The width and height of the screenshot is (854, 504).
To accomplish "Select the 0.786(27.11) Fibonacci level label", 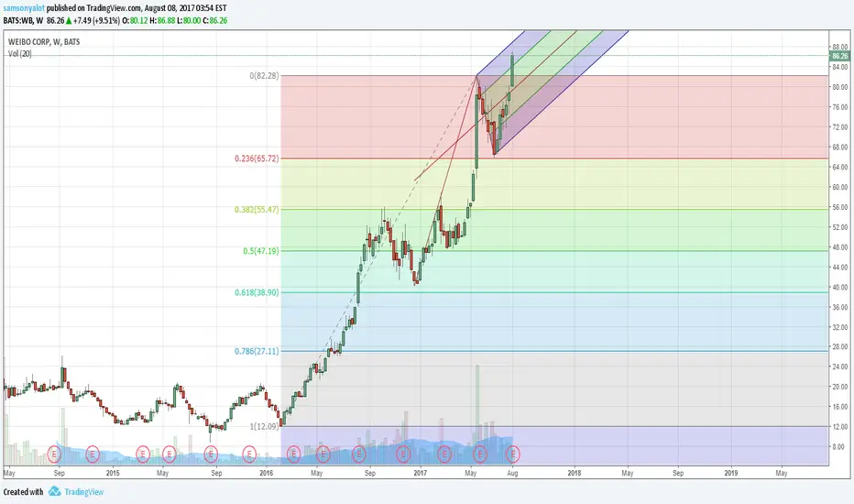I will click(257, 352).
